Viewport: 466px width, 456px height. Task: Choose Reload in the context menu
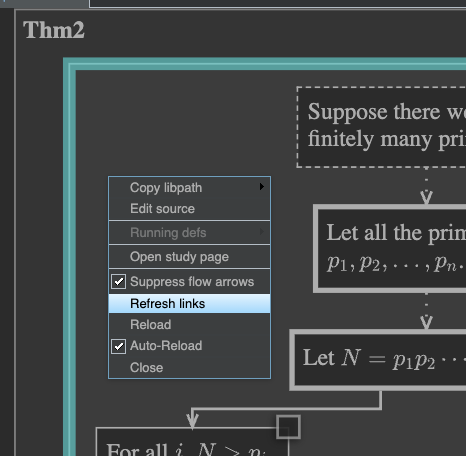pos(189,325)
